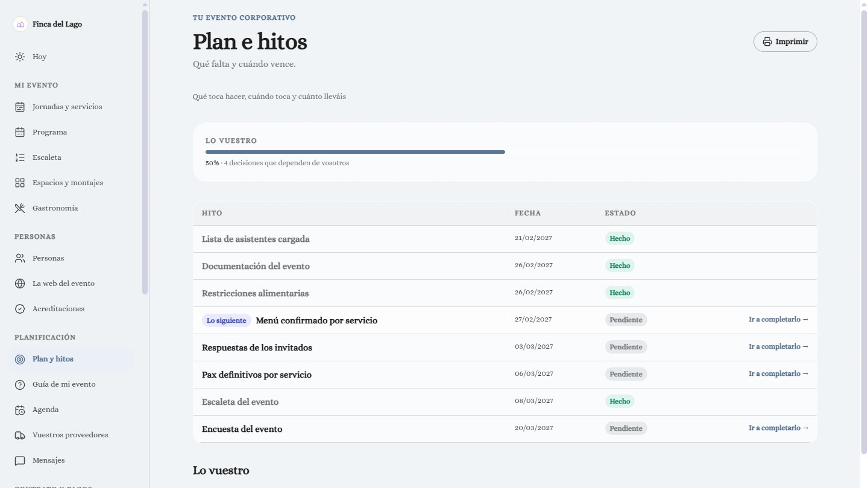Click Pendiente status for Pax definitivos
This screenshot has width=868, height=488.
[x=626, y=374]
